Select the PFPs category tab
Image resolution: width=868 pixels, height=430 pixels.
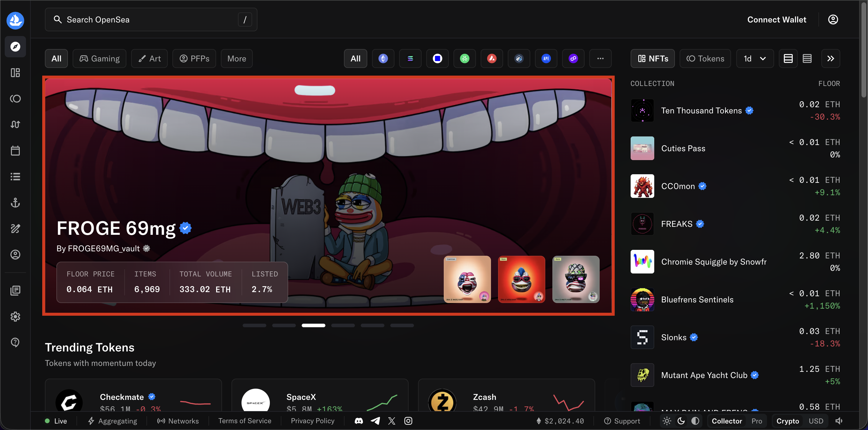pyautogui.click(x=195, y=59)
